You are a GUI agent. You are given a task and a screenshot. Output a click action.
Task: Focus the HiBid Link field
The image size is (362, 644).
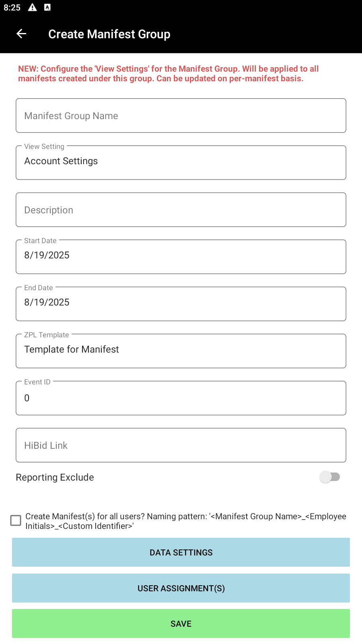pos(181,445)
